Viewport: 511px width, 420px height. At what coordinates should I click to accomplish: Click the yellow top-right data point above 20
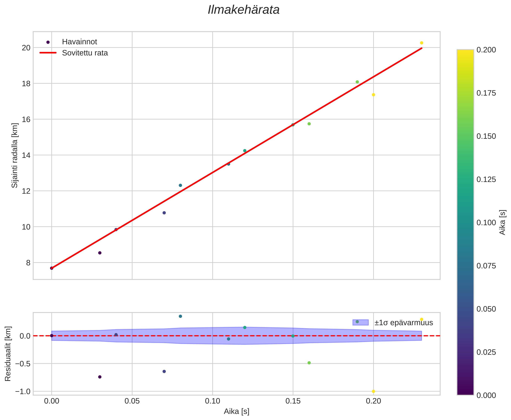421,43
